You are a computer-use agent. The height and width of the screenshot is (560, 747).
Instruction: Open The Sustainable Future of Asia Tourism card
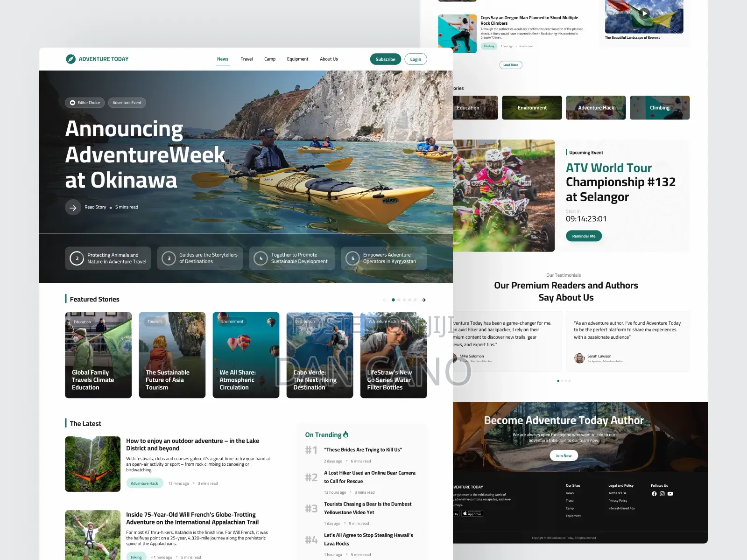(172, 355)
